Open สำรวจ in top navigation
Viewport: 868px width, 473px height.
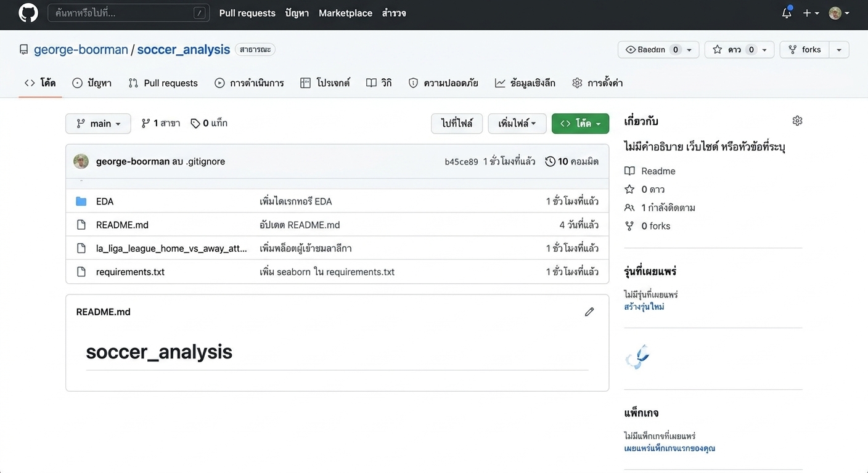pyautogui.click(x=394, y=13)
